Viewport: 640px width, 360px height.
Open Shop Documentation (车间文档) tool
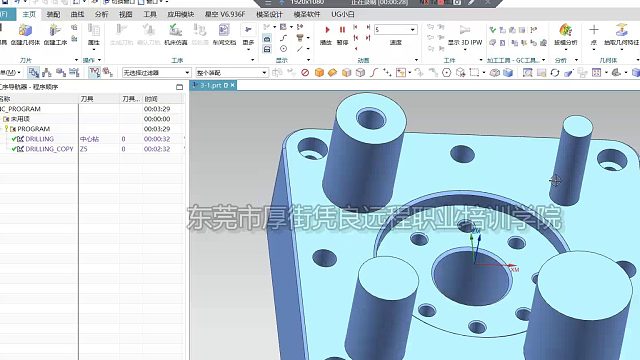point(224,34)
